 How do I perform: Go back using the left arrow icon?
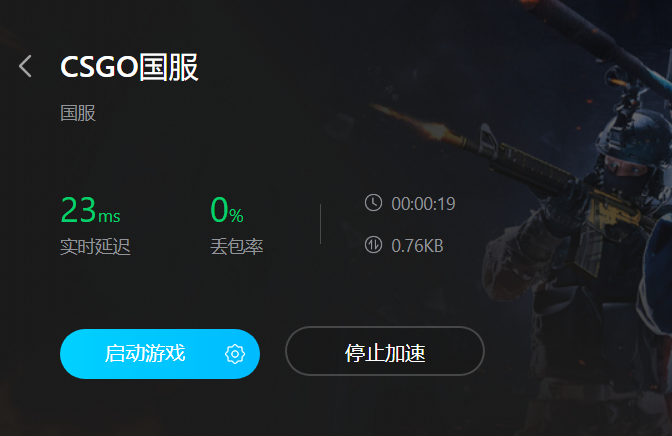click(25, 66)
